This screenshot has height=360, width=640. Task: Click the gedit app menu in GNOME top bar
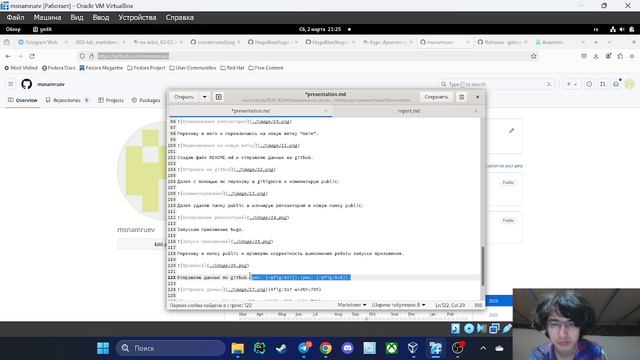pyautogui.click(x=42, y=29)
